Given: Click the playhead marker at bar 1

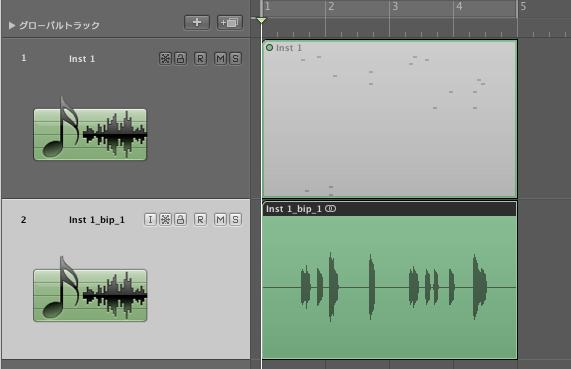Looking at the screenshot, I should click(x=261, y=20).
